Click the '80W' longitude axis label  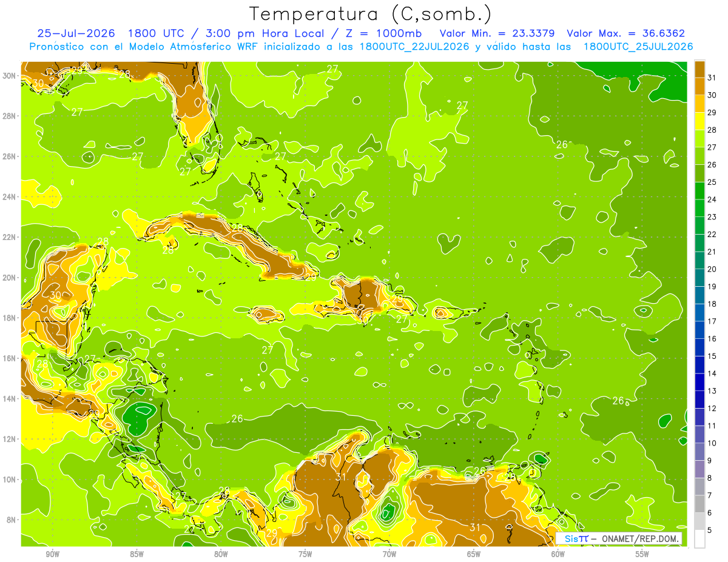point(221,554)
